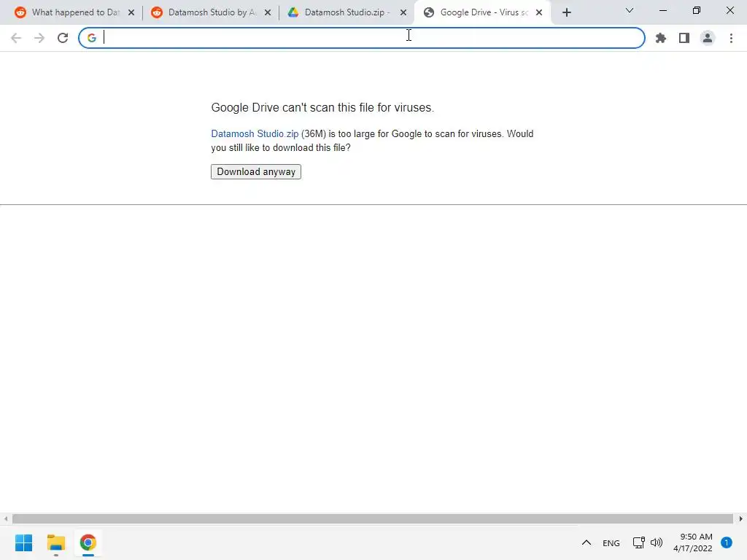747x560 pixels.
Task: Click the scrollbar right arrow
Action: coord(741,518)
